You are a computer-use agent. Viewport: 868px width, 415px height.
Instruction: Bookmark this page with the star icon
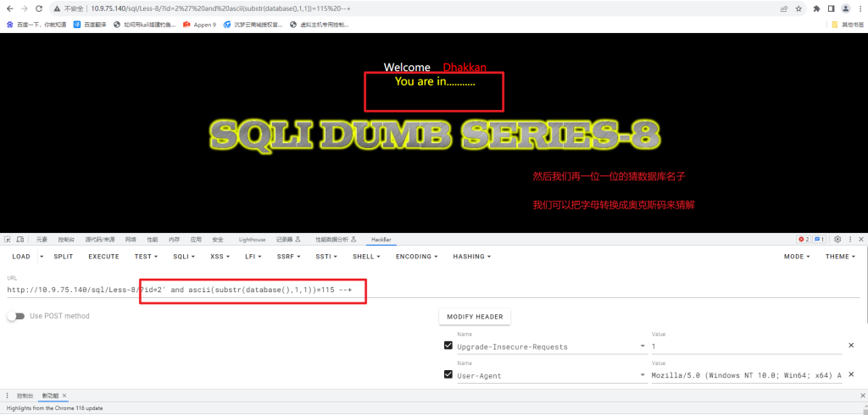pyautogui.click(x=798, y=8)
